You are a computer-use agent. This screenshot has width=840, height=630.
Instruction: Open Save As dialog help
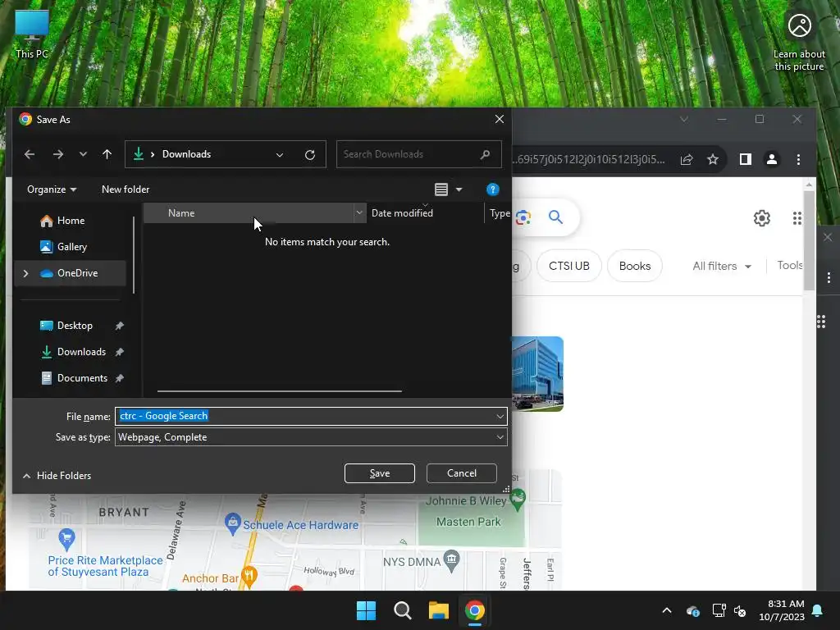(493, 189)
